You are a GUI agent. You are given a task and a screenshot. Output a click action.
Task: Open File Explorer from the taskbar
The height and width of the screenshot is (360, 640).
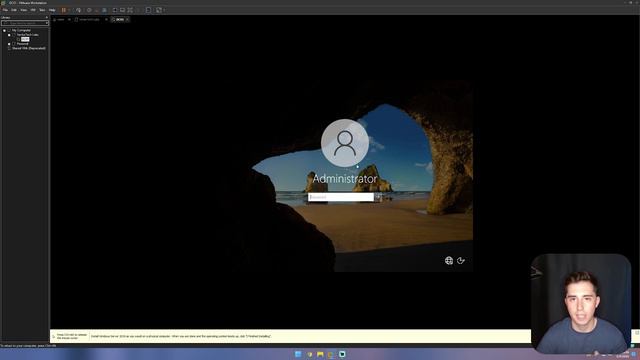click(320, 354)
